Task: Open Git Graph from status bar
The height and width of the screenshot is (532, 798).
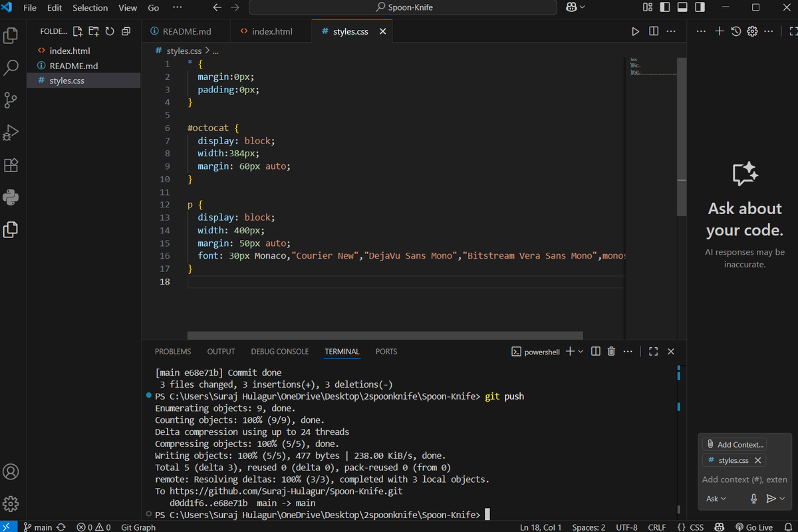Action: [x=138, y=527]
